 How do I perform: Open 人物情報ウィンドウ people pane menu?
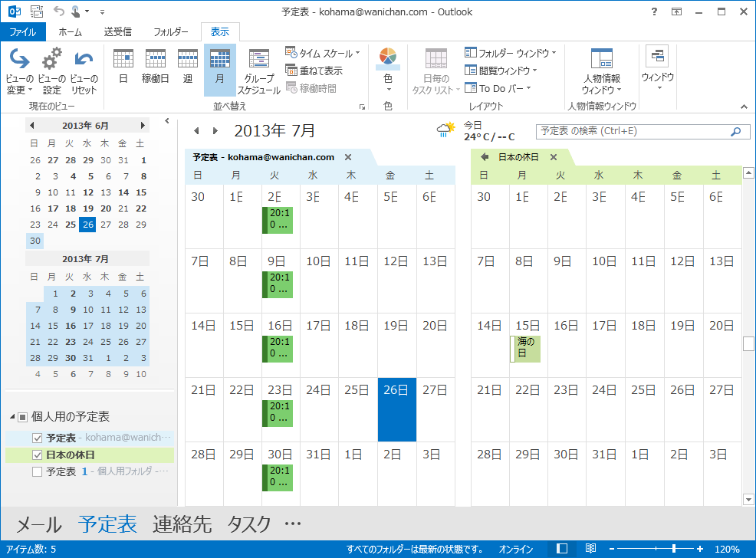pos(601,71)
